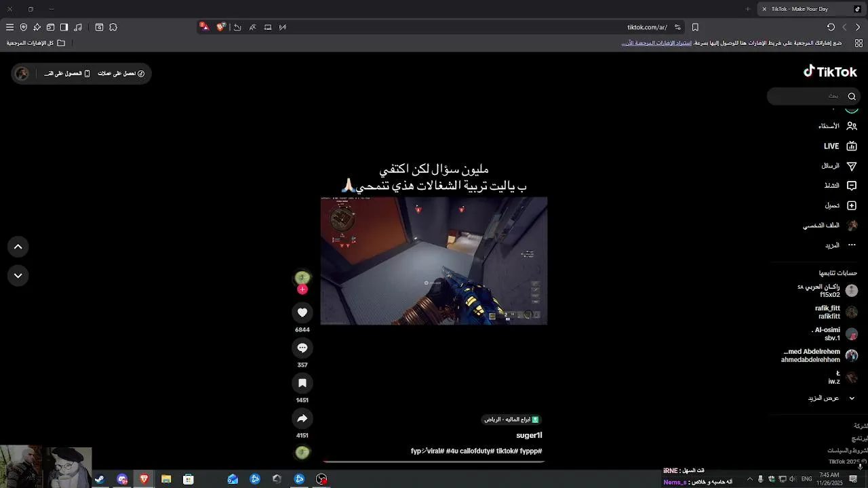
Task: Save the video using the bookmark icon
Action: 302,383
